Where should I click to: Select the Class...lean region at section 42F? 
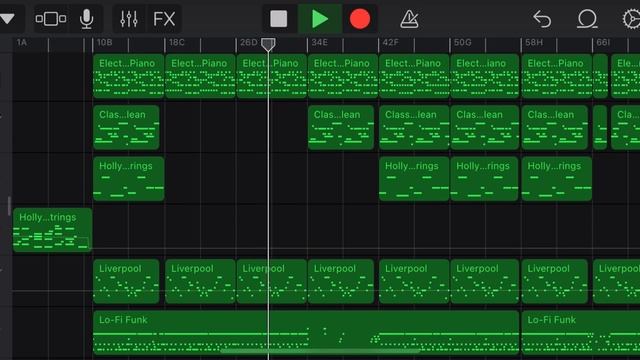tap(414, 127)
